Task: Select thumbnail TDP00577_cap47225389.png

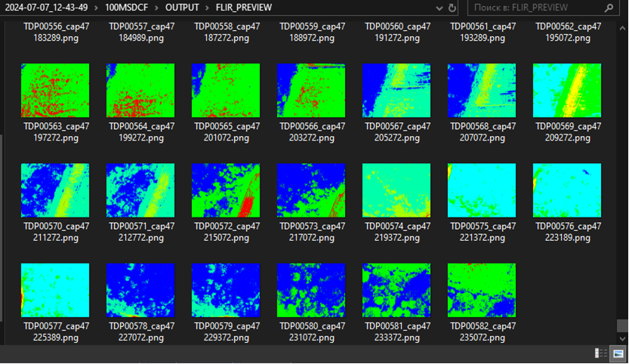Action: point(55,290)
